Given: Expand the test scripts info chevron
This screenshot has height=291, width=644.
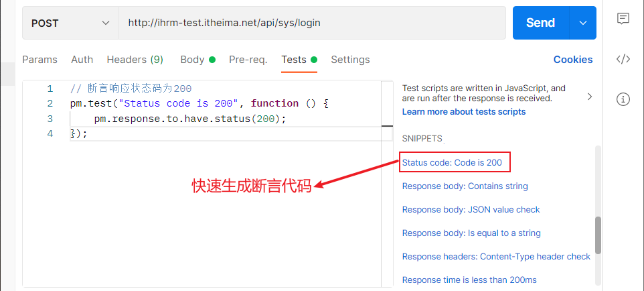Looking at the screenshot, I should click(x=589, y=97).
